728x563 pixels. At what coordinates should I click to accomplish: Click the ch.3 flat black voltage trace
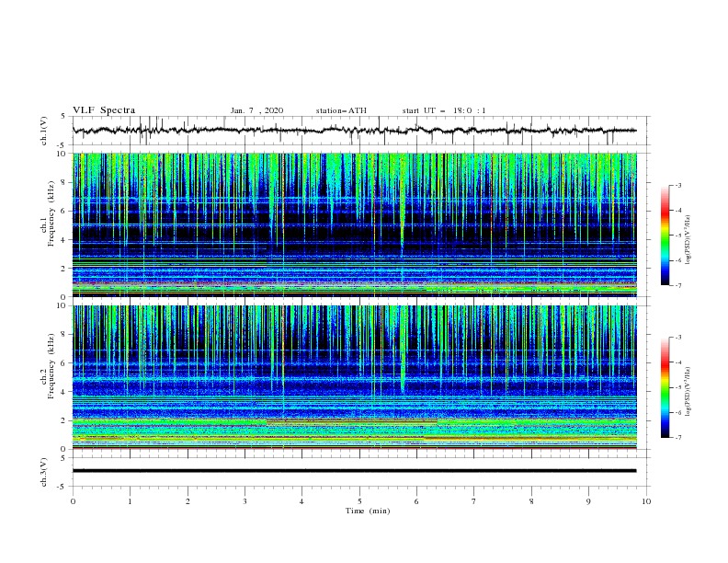click(354, 471)
